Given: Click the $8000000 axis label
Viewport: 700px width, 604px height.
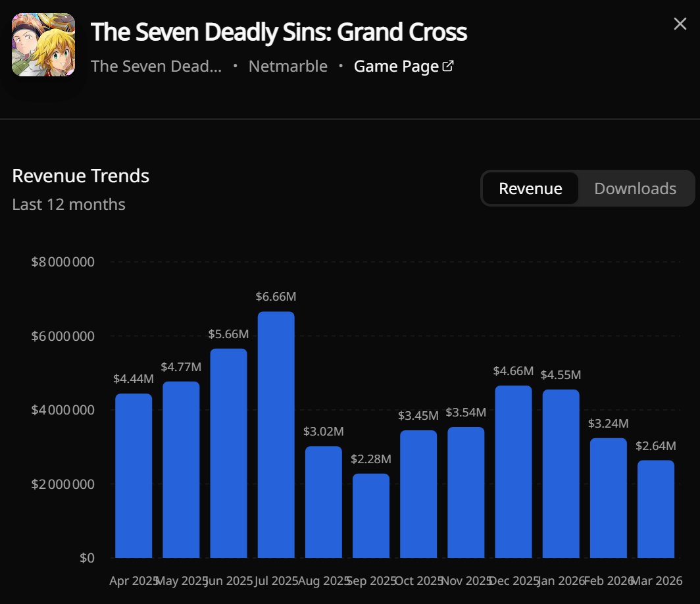Looking at the screenshot, I should [x=63, y=262].
